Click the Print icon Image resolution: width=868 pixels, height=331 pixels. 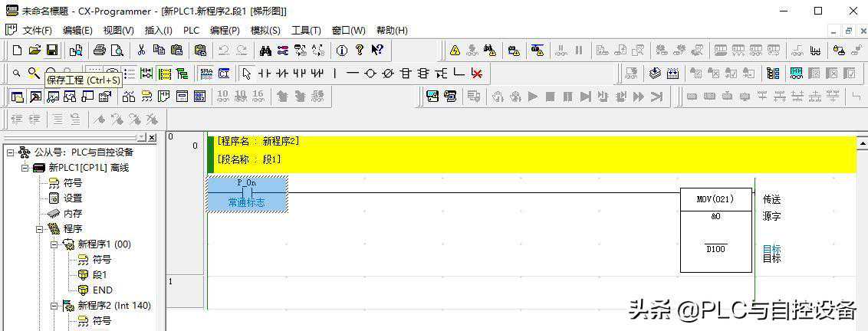tap(99, 51)
